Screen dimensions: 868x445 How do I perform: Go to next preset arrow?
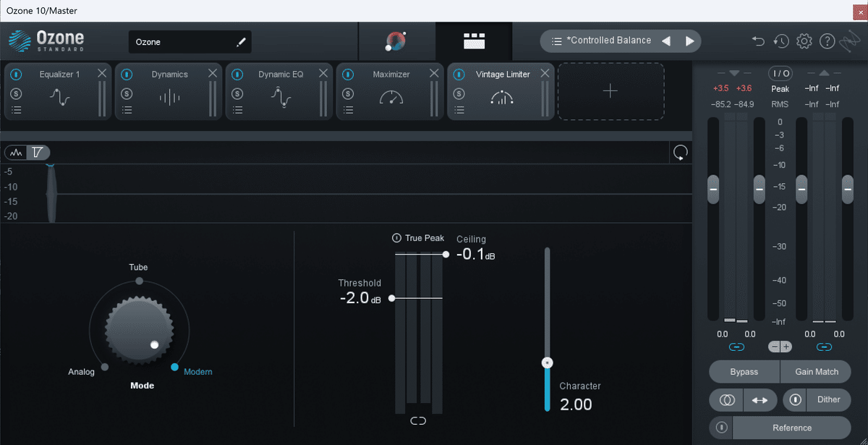689,41
